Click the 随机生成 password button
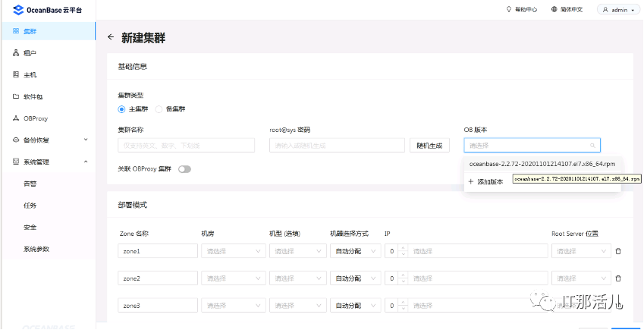 click(429, 145)
